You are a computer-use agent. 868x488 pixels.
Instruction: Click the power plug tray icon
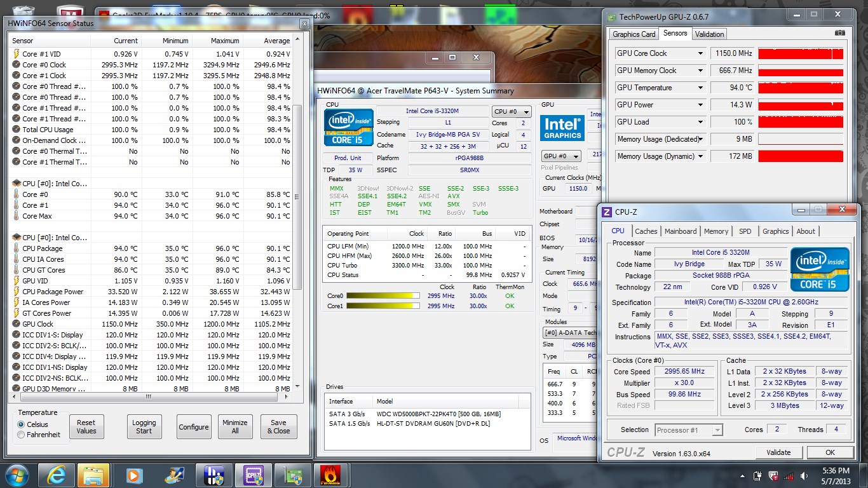(x=757, y=476)
